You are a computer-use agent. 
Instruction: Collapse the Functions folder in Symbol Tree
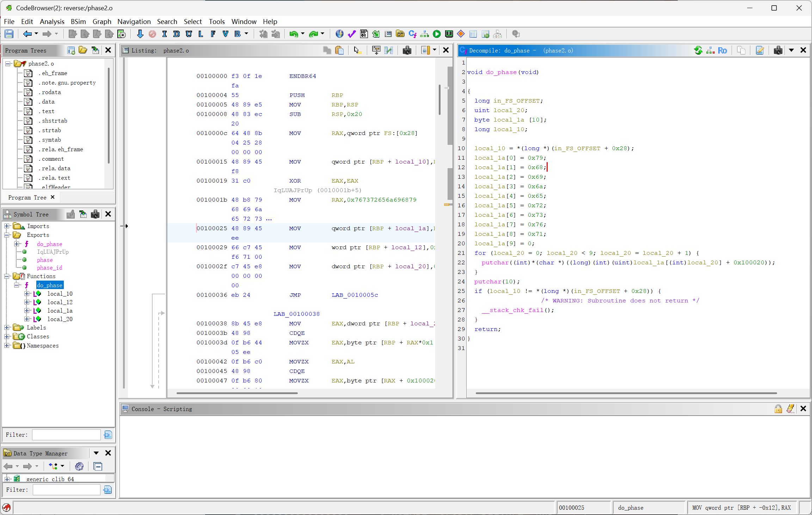click(x=7, y=276)
